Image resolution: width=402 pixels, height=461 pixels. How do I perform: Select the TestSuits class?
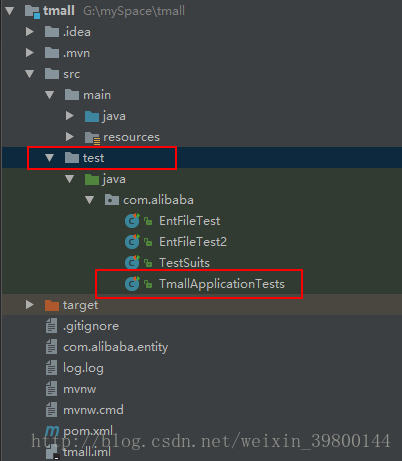(x=184, y=263)
